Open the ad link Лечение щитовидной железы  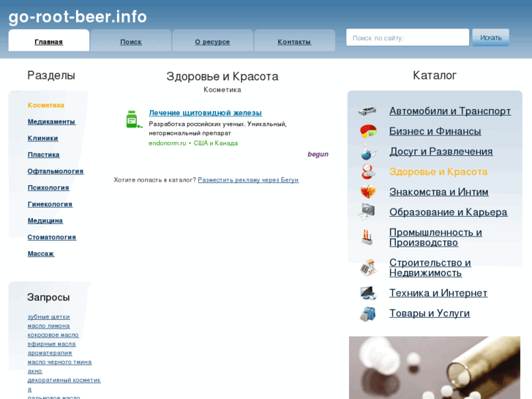206,113
